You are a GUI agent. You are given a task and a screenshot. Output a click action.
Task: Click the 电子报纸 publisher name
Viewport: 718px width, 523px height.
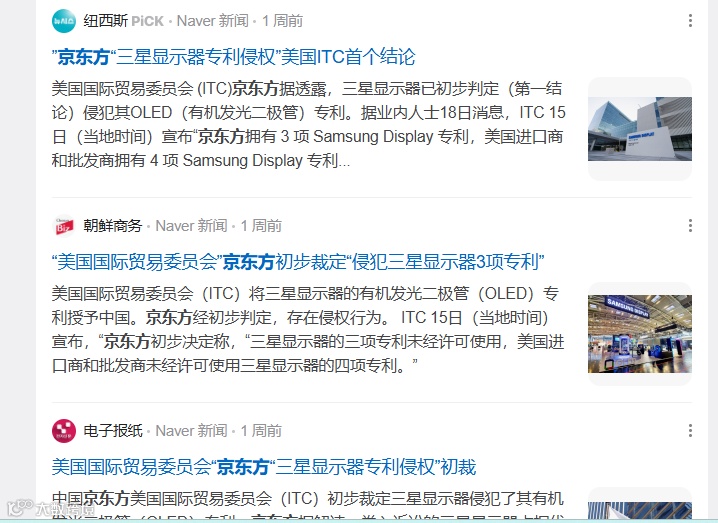(113, 431)
